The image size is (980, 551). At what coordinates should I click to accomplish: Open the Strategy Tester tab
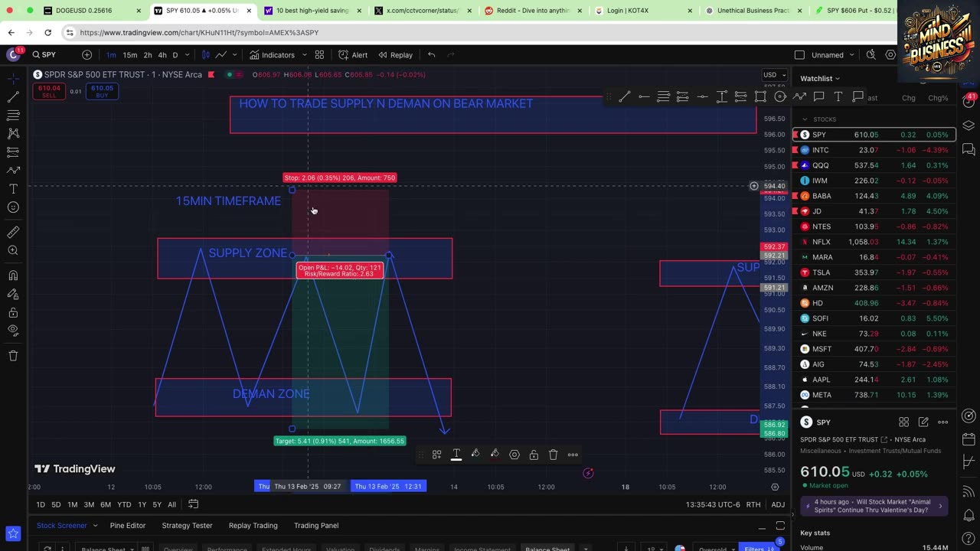coord(187,526)
